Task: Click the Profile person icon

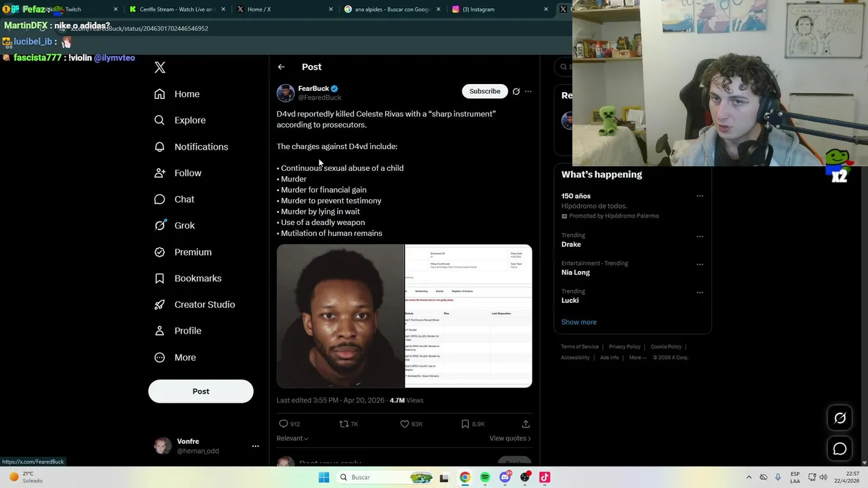Action: coord(159,331)
